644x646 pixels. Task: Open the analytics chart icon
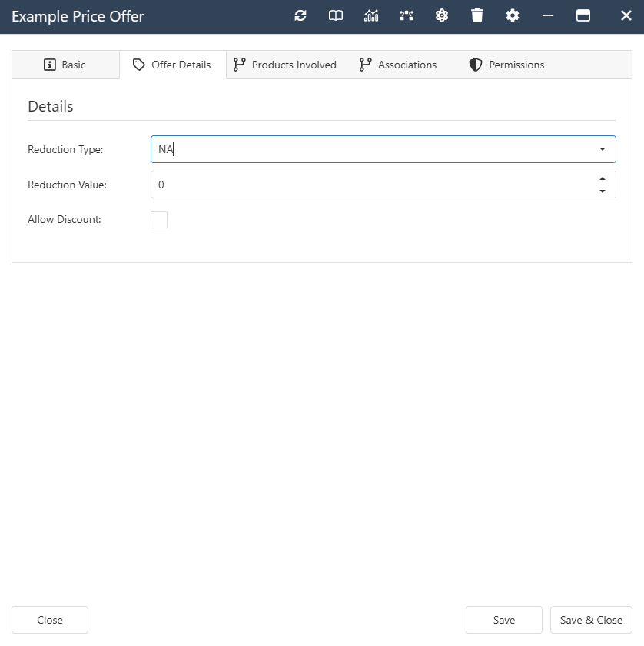click(x=370, y=15)
